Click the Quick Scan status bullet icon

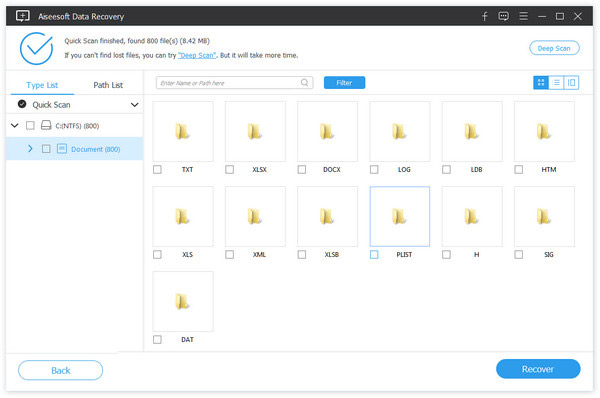(x=22, y=104)
